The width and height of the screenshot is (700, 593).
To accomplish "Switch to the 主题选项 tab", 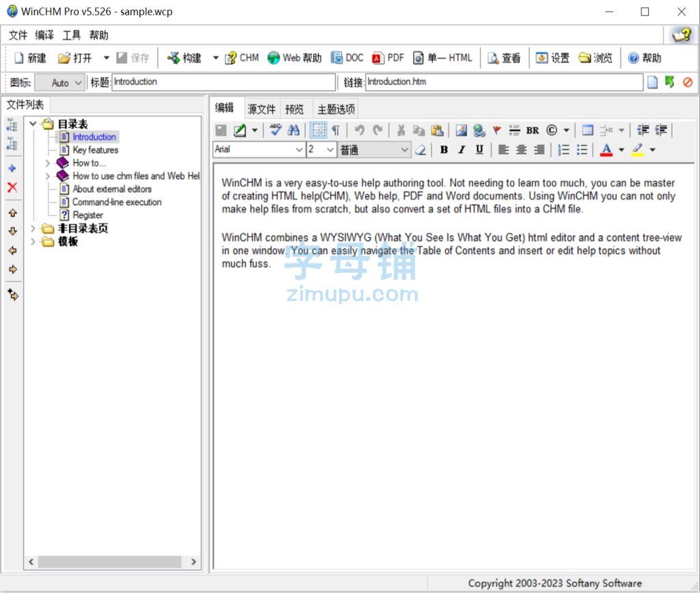I will pyautogui.click(x=336, y=109).
